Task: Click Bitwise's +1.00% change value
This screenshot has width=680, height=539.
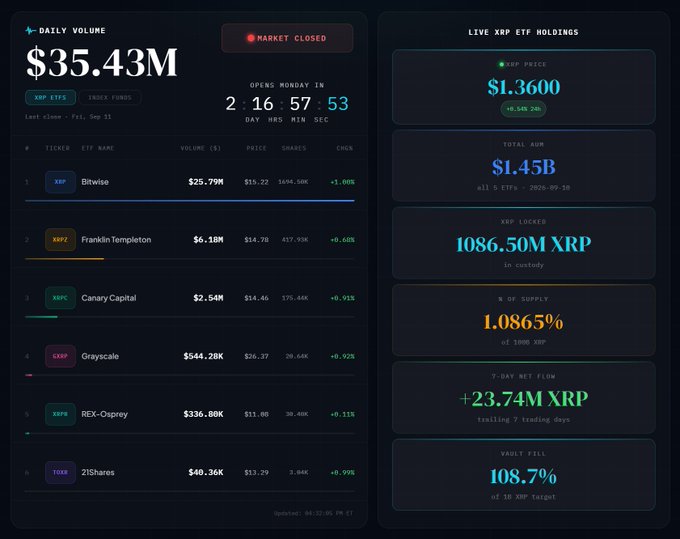Action: point(342,182)
